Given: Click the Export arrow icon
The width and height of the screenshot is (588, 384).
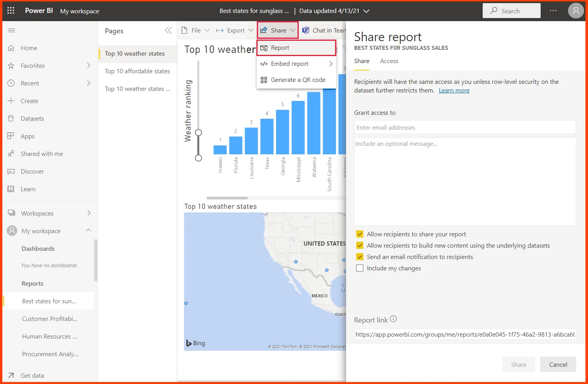Looking at the screenshot, I should coord(220,30).
